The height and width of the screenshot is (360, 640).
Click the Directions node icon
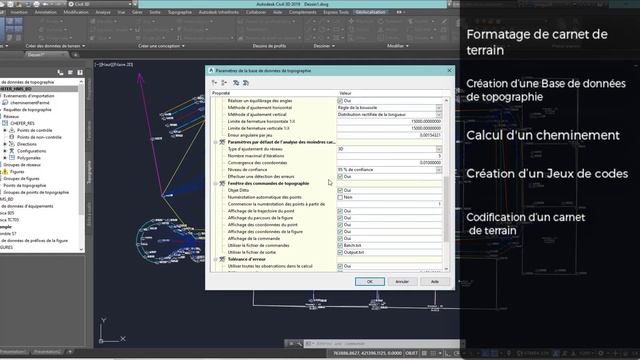click(x=12, y=144)
